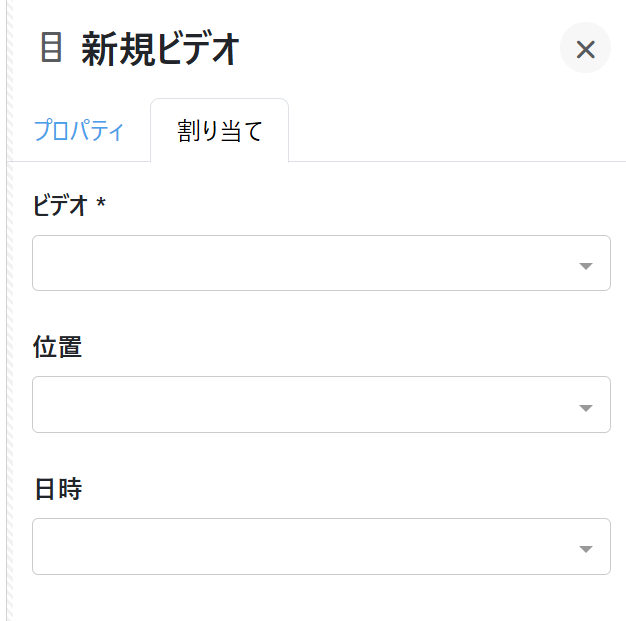Click header space between title and close button
The height and width of the screenshot is (621, 626).
tap(400, 49)
